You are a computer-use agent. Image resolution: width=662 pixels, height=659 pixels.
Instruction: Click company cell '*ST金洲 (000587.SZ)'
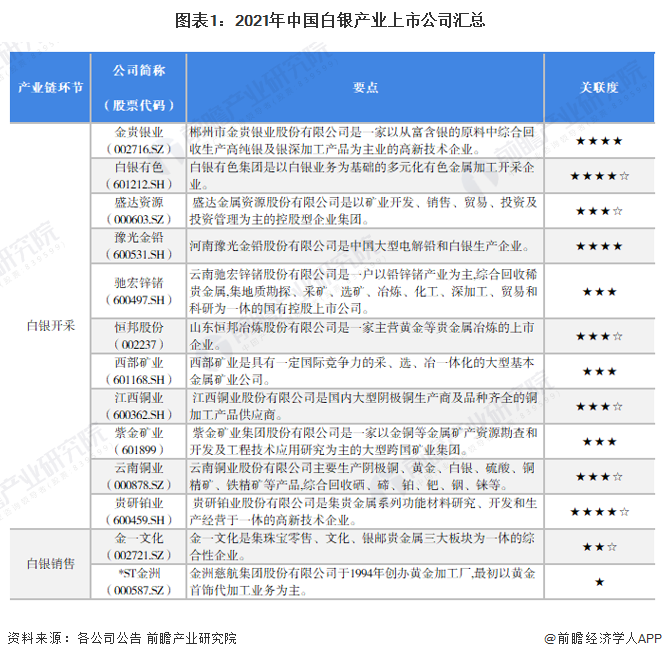click(x=138, y=581)
